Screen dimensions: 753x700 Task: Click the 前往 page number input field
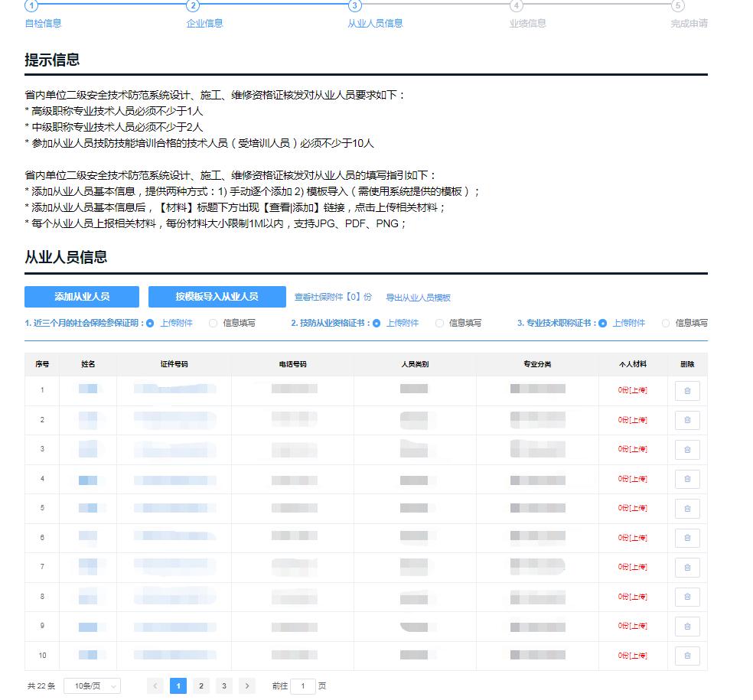[302, 685]
